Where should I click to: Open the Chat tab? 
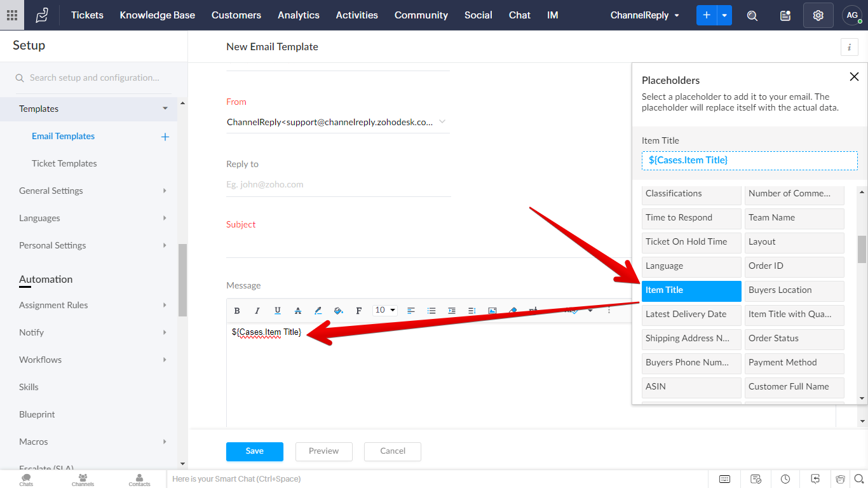click(x=520, y=15)
